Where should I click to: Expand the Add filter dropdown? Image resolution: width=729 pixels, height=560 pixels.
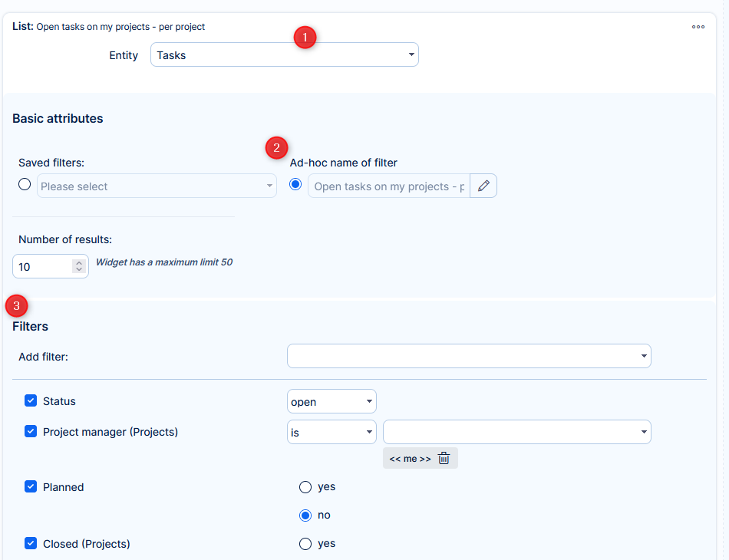469,356
